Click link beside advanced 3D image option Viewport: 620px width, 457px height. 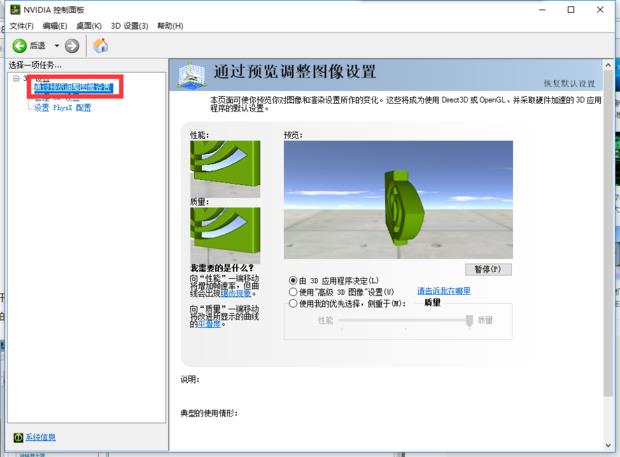[x=444, y=291]
